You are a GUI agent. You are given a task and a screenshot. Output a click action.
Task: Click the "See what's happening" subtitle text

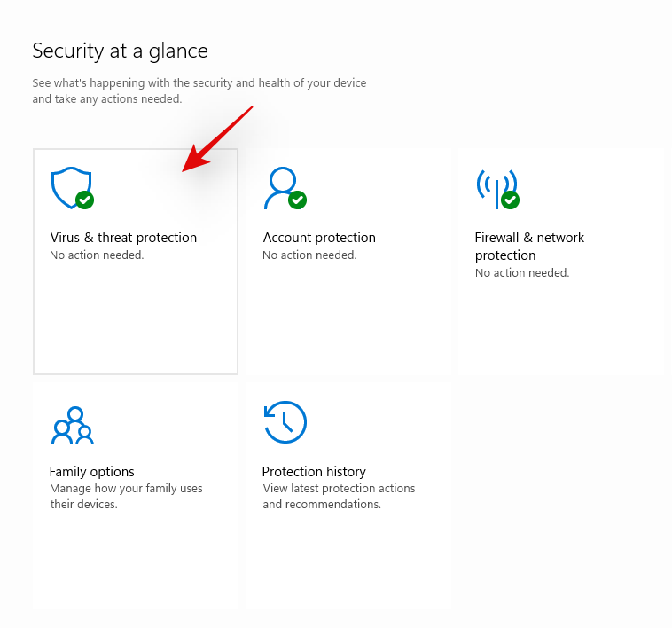[199, 83]
